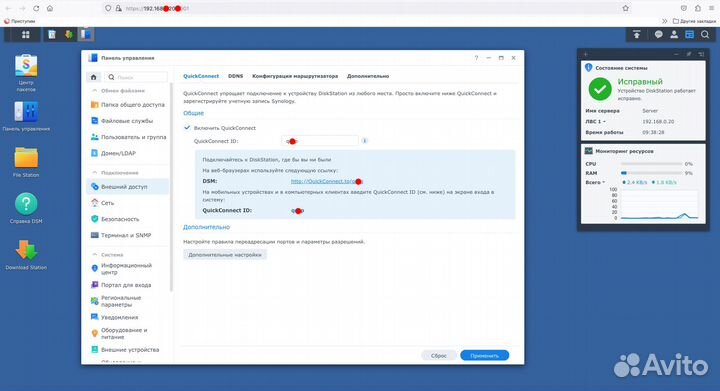Viewport: 720px width, 391px height.
Task: Open the DSM search magnifier icon
Action: coord(705,34)
